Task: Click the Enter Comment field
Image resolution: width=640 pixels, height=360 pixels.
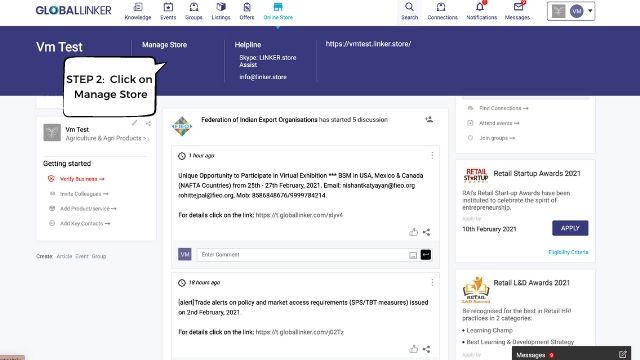Action: 302,255
